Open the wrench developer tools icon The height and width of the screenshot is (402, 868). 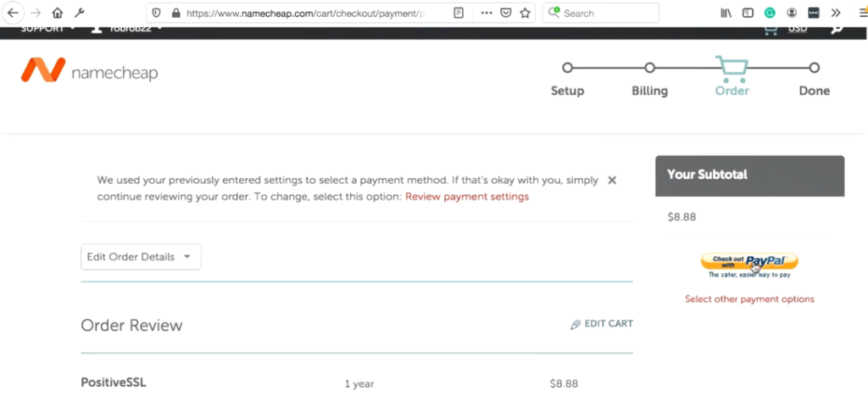(x=79, y=13)
